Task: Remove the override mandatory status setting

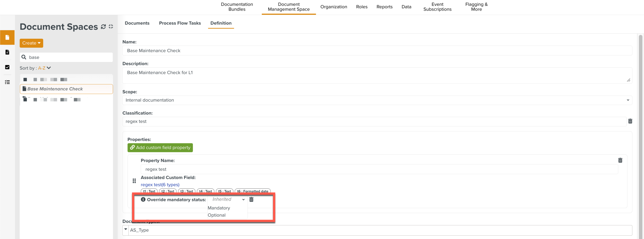Action: 251,200
